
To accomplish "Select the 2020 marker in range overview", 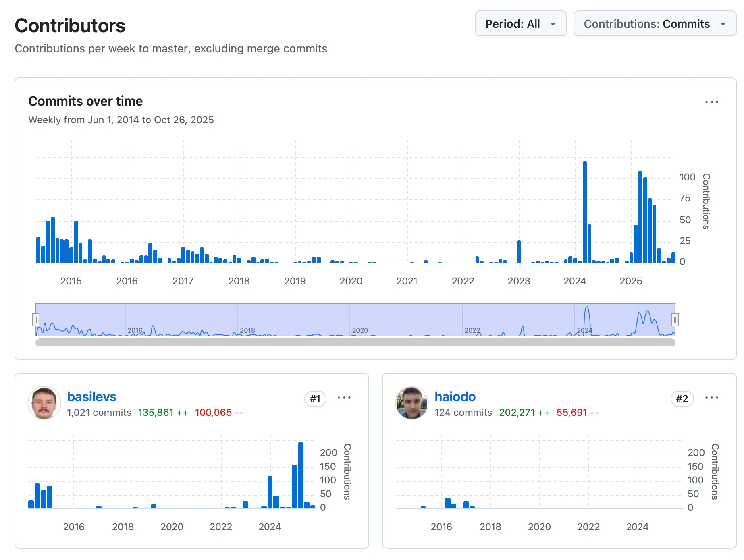I will 360,330.
